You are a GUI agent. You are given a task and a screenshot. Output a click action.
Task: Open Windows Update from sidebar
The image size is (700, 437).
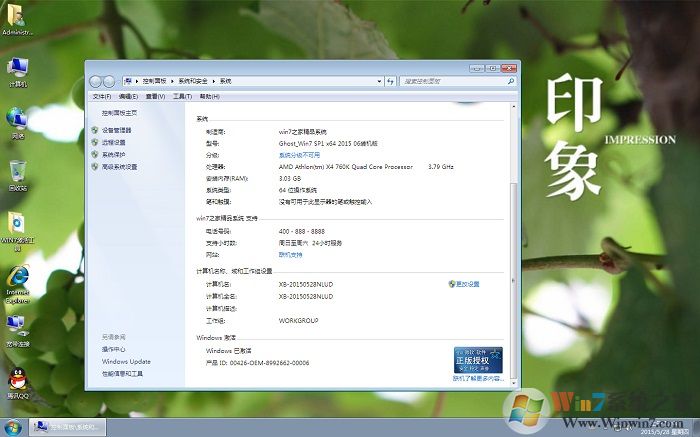pos(126,361)
